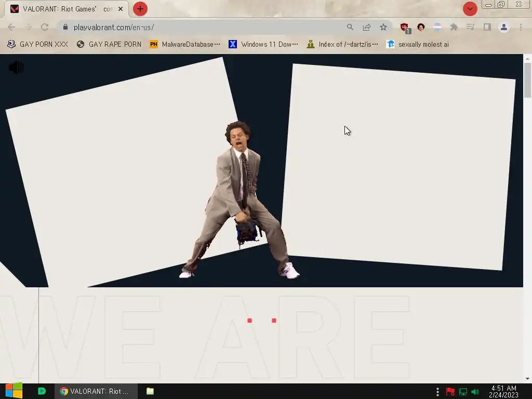Open the Windows 11 Dow… bookmark
This screenshot has height=399, width=532.
[x=263, y=45]
